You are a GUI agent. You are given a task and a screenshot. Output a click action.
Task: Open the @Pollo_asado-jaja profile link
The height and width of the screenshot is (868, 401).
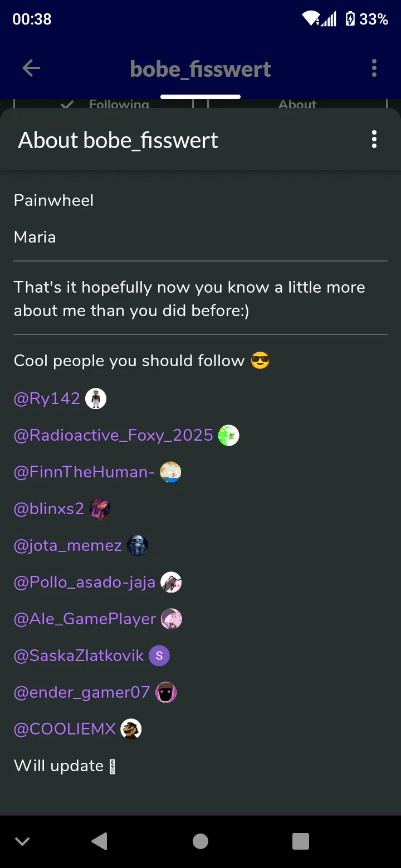85,582
